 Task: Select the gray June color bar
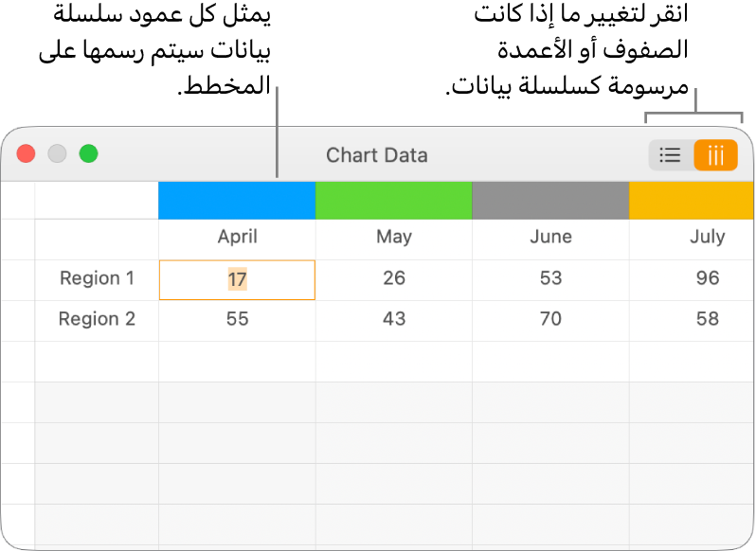550,201
